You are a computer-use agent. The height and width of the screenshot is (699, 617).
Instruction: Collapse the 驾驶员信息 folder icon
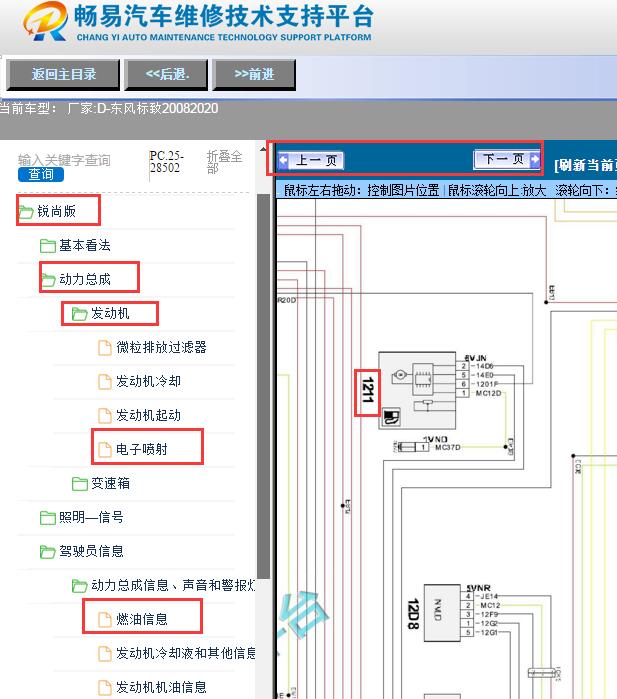[x=48, y=551]
